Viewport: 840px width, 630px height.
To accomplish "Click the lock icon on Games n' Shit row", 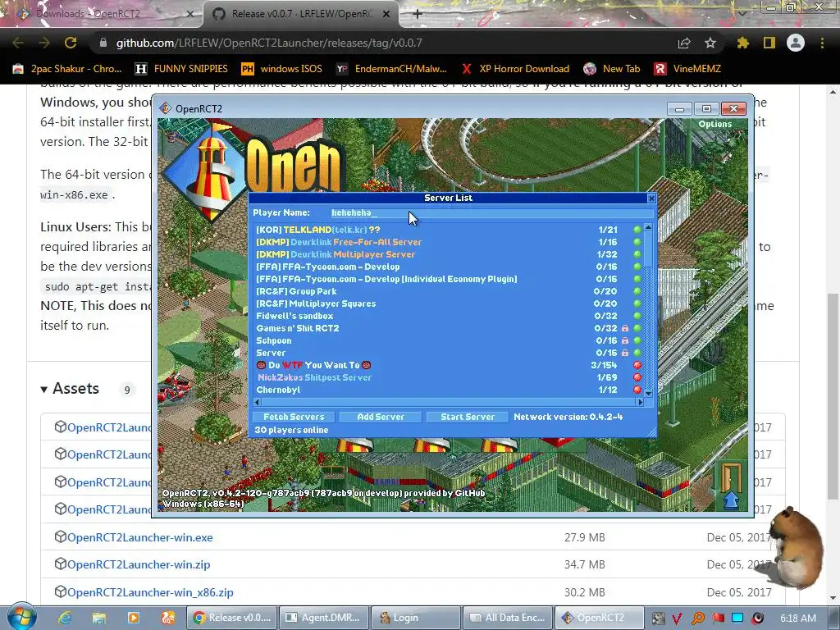I will [x=624, y=328].
